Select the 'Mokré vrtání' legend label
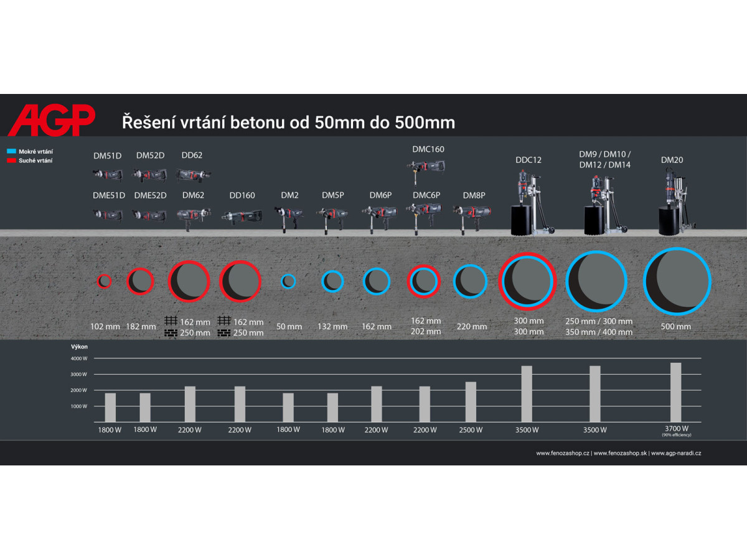Screen dimensions: 747x560 [36, 151]
